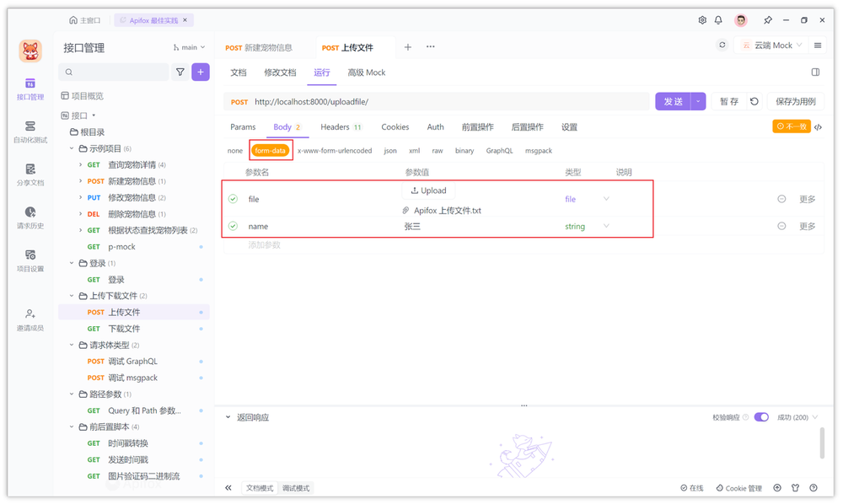Screen dimensions: 843x504
Task: Click the 发送 button to send request
Action: [673, 100]
